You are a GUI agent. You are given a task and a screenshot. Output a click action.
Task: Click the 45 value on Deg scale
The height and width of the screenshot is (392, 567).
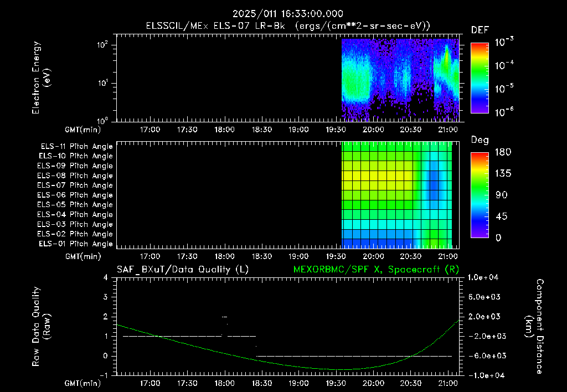tap(502, 216)
